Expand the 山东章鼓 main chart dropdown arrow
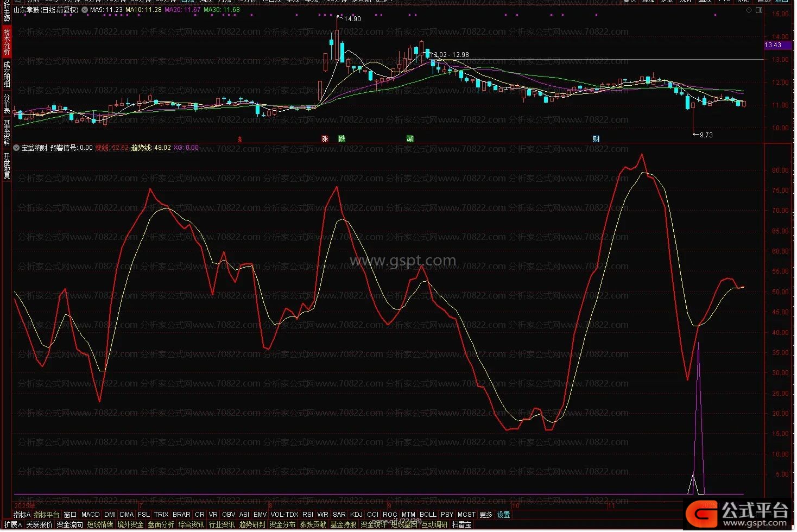This screenshot has height=532, width=797. [85, 10]
